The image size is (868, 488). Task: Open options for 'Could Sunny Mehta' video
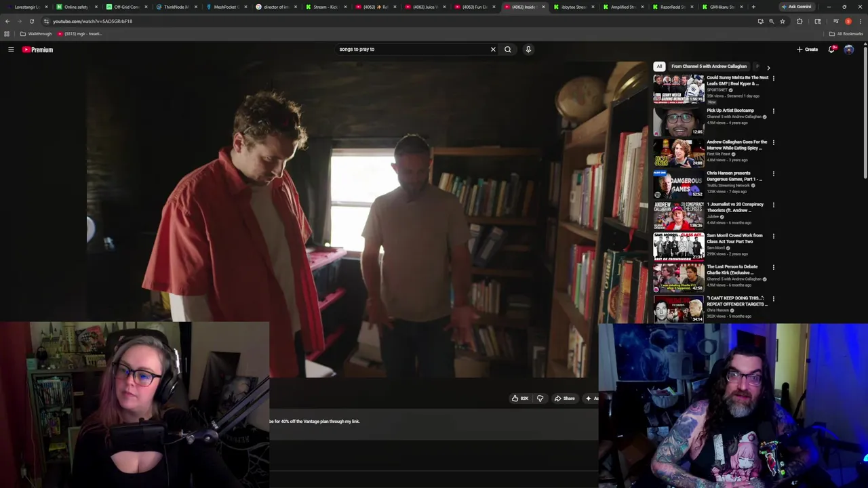(x=773, y=79)
